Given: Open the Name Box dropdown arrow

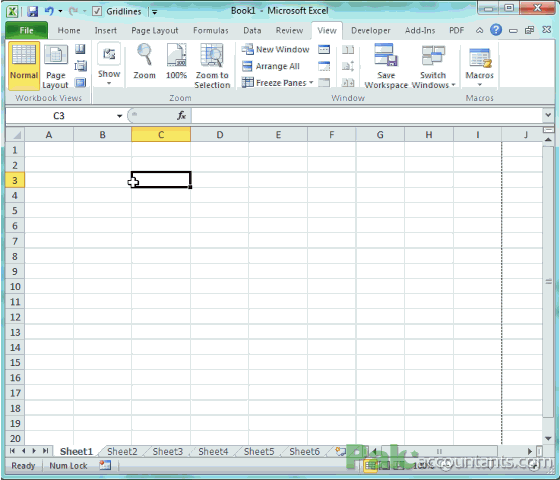Looking at the screenshot, I should [119, 116].
